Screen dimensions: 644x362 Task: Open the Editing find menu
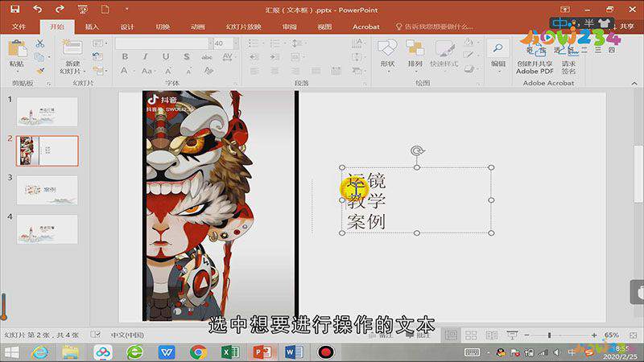click(498, 54)
